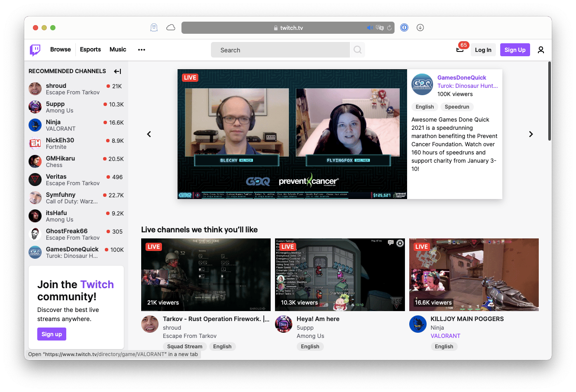Open the ghost privacy icon in Safari toolbar
576x392 pixels.
(x=154, y=28)
